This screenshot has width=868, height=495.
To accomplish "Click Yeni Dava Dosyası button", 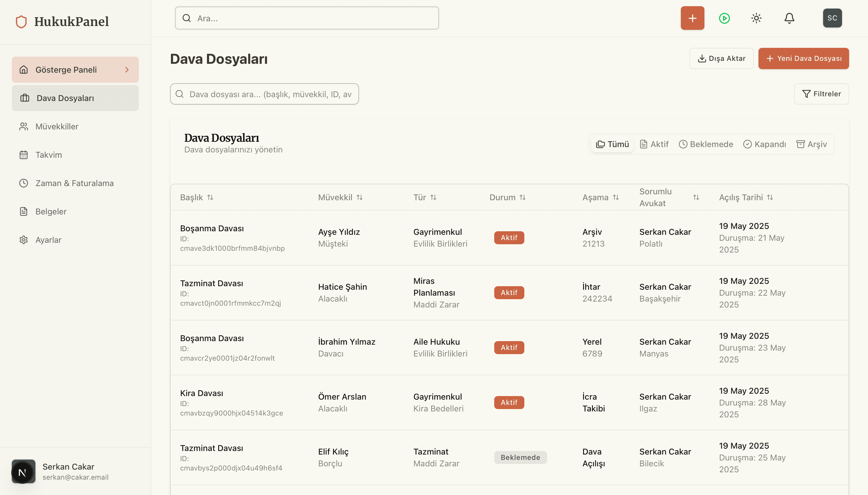I will pyautogui.click(x=803, y=58).
